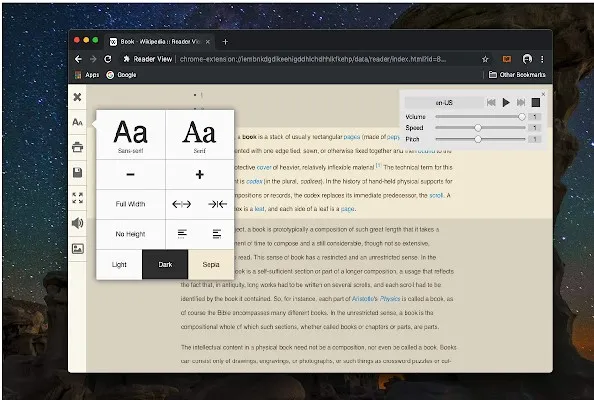
Task: Reduce line height using the left lines icon
Action: pyautogui.click(x=182, y=234)
